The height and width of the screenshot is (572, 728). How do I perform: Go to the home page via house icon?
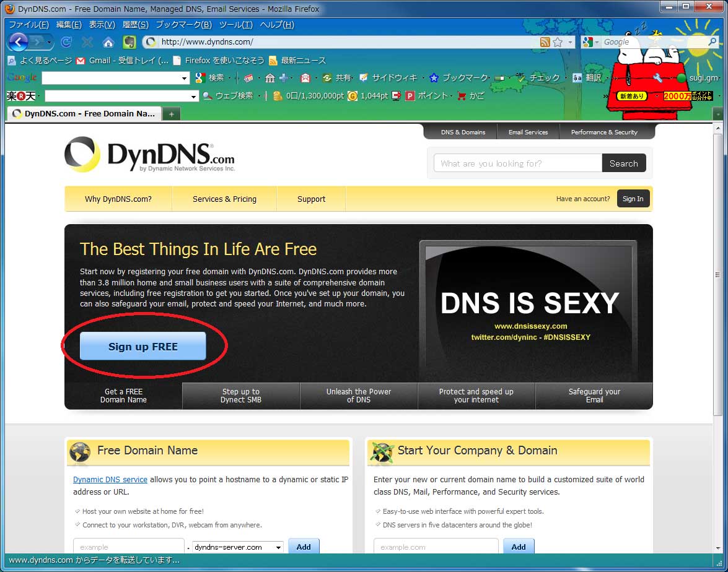click(108, 42)
